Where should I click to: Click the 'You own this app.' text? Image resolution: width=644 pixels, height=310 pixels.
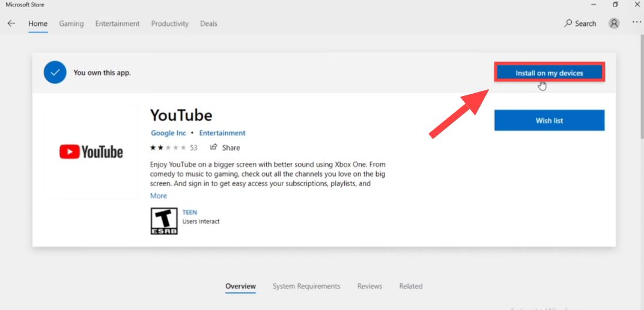[x=102, y=73]
